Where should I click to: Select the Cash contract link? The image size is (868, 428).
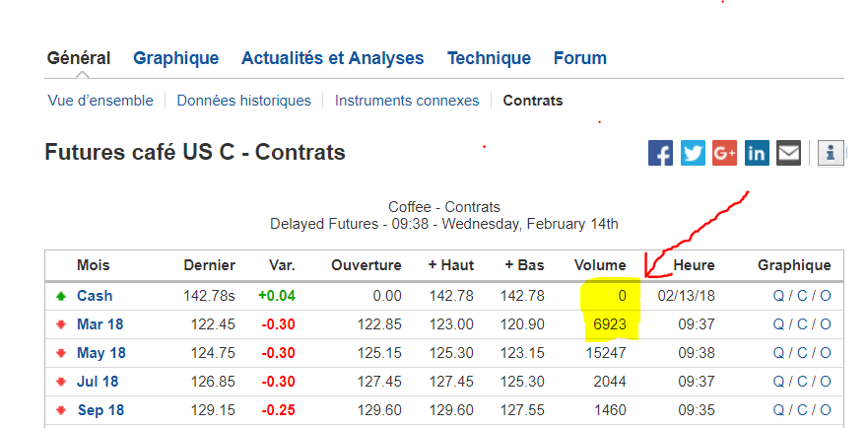tap(95, 296)
